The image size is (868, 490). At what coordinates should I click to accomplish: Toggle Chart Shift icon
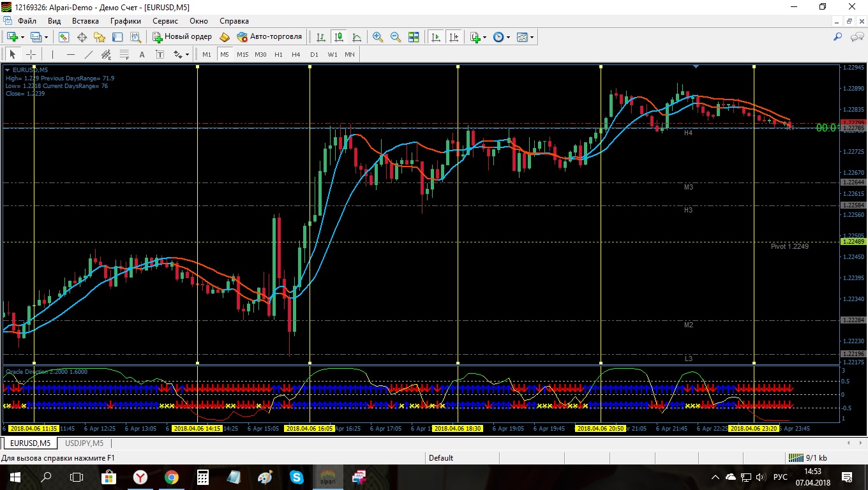(x=454, y=37)
